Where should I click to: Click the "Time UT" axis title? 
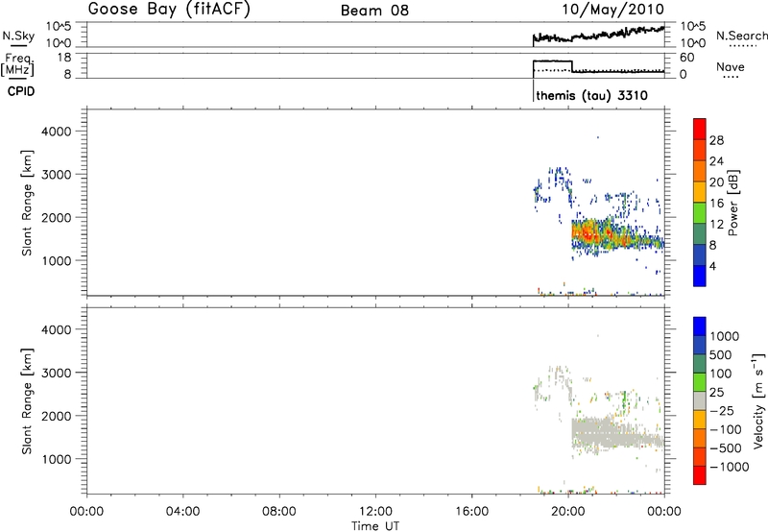(x=375, y=526)
